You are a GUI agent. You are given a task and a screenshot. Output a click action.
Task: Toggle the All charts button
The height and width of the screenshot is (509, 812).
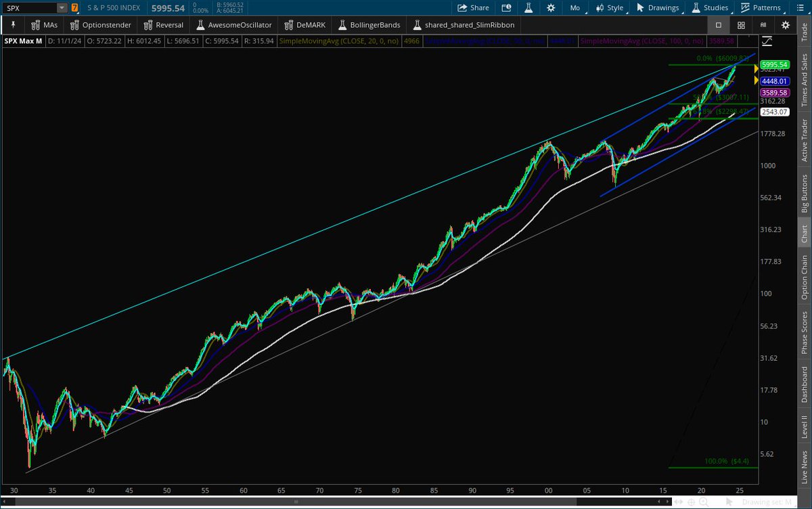(763, 25)
